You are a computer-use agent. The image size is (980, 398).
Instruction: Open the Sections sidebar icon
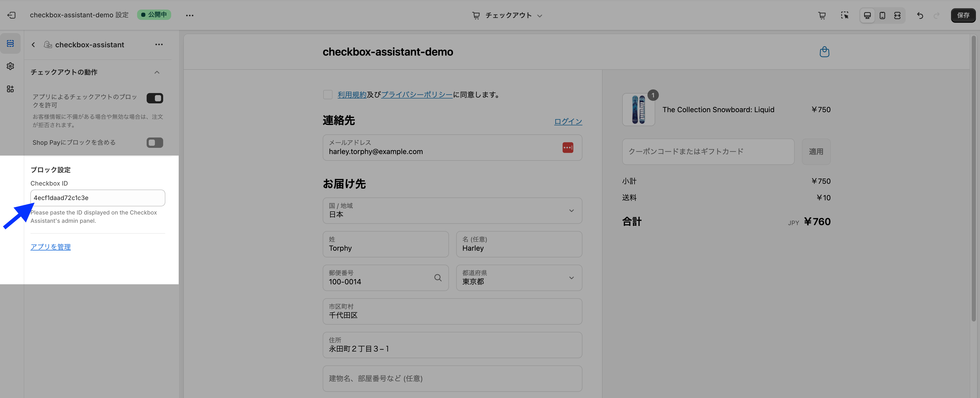tap(10, 43)
